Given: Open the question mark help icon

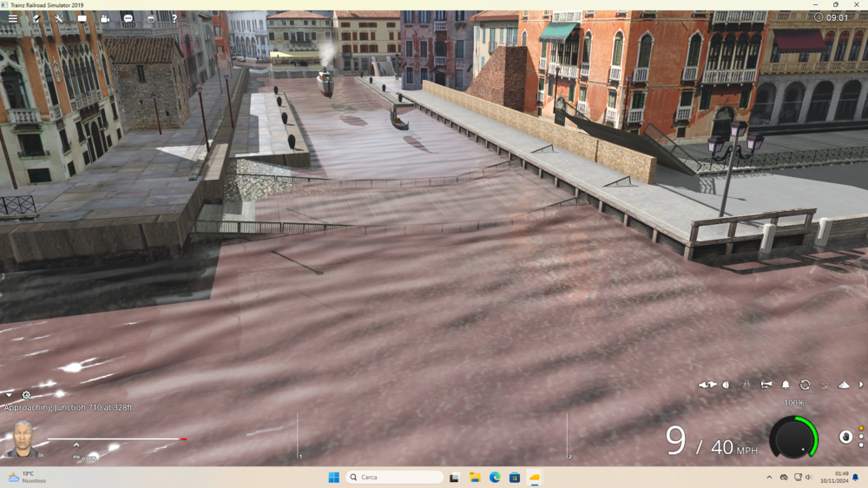Looking at the screenshot, I should [174, 18].
